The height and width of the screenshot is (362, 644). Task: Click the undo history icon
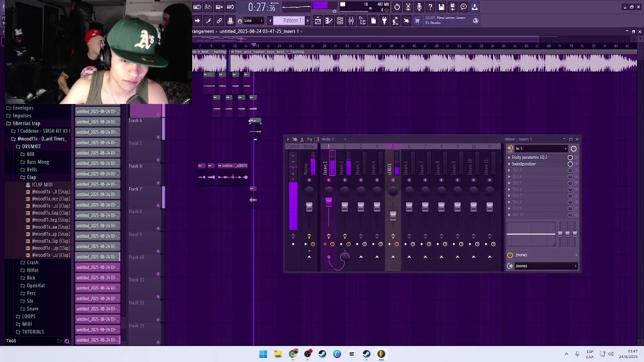(397, 7)
